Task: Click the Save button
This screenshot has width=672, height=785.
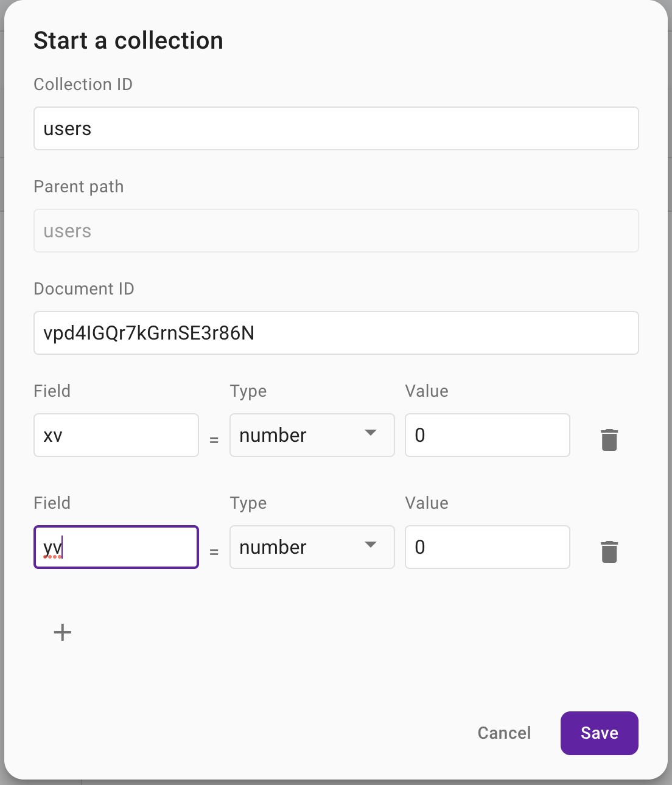Action: pos(599,733)
